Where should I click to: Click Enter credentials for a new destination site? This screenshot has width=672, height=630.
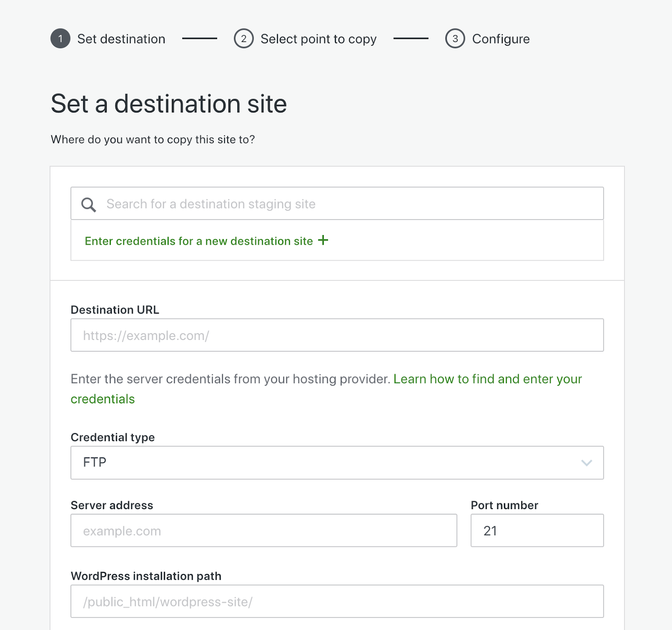click(x=199, y=240)
